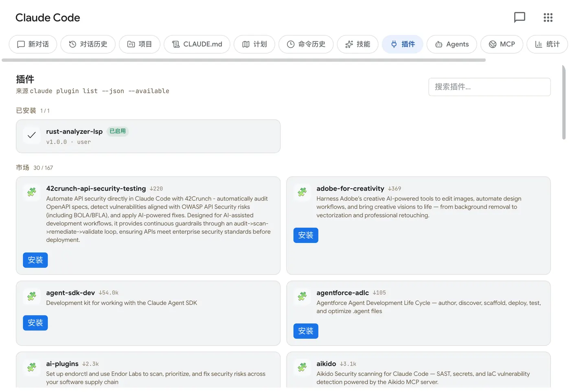Viewport: 570px width, 392px height.
Task: Click the ai-plugins title
Action: [62, 364]
